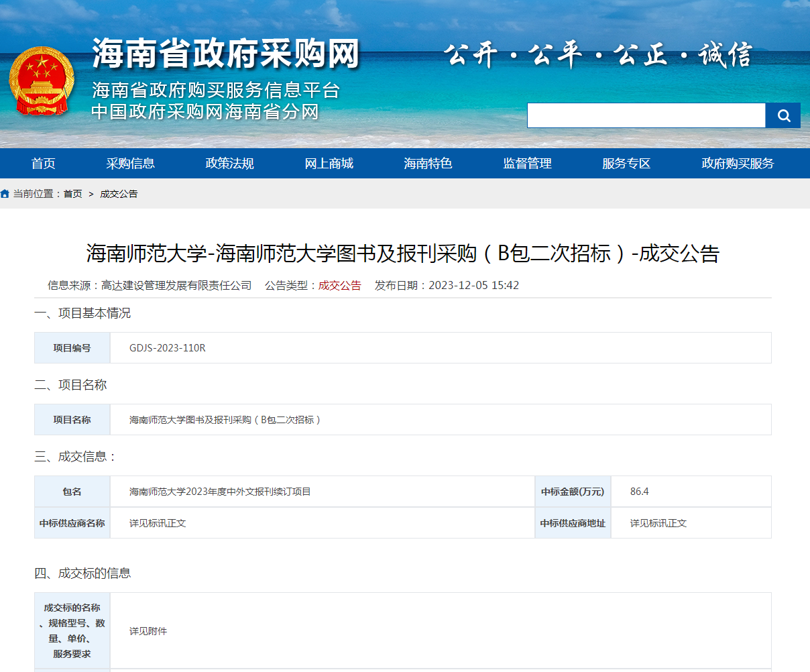Open the 首页 navigation menu

(44, 164)
